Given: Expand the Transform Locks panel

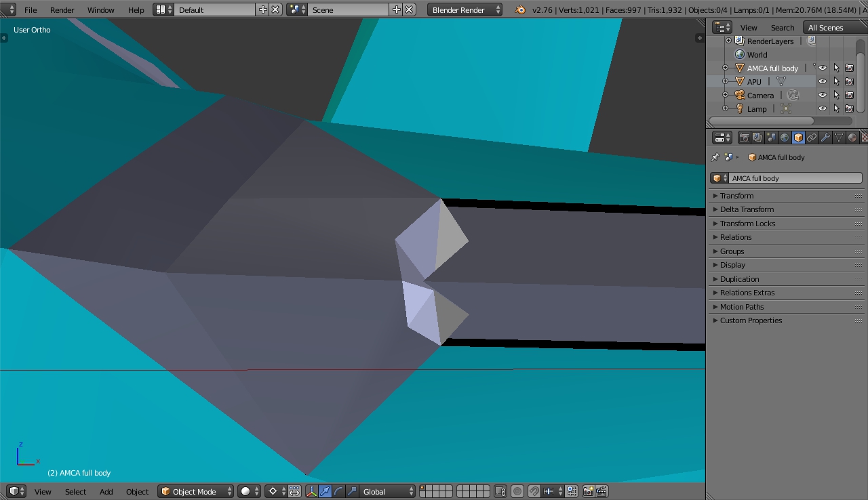Looking at the screenshot, I should coord(787,223).
